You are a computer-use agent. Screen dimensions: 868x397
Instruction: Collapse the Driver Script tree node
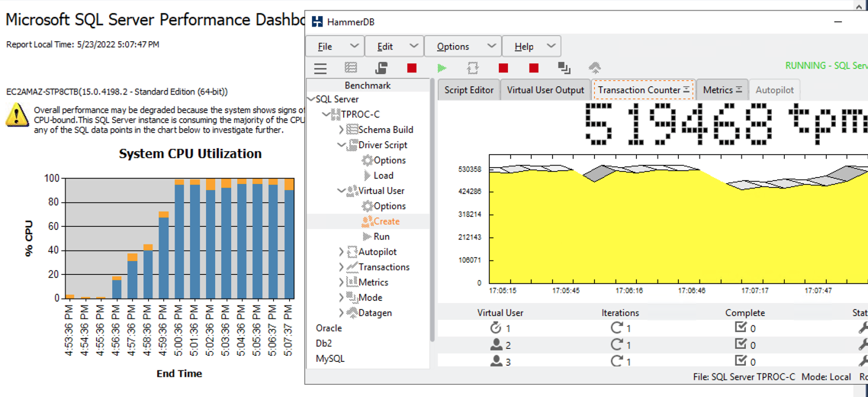[341, 145]
